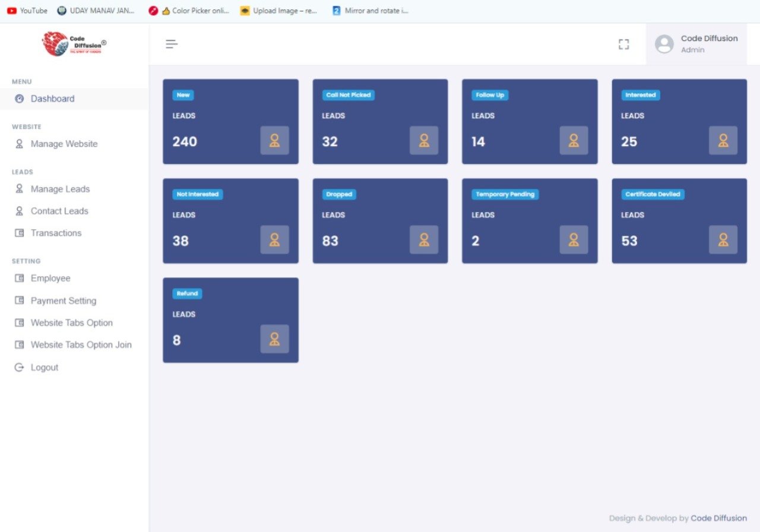Open Payment Setting page
Viewport: 760px width, 532px height.
click(63, 301)
